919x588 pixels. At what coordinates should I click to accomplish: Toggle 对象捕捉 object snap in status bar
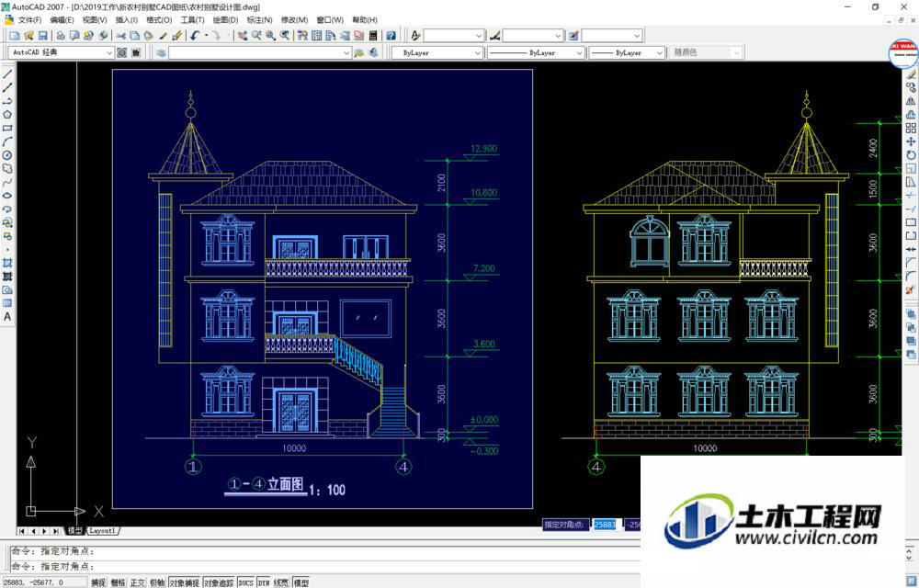tap(184, 582)
